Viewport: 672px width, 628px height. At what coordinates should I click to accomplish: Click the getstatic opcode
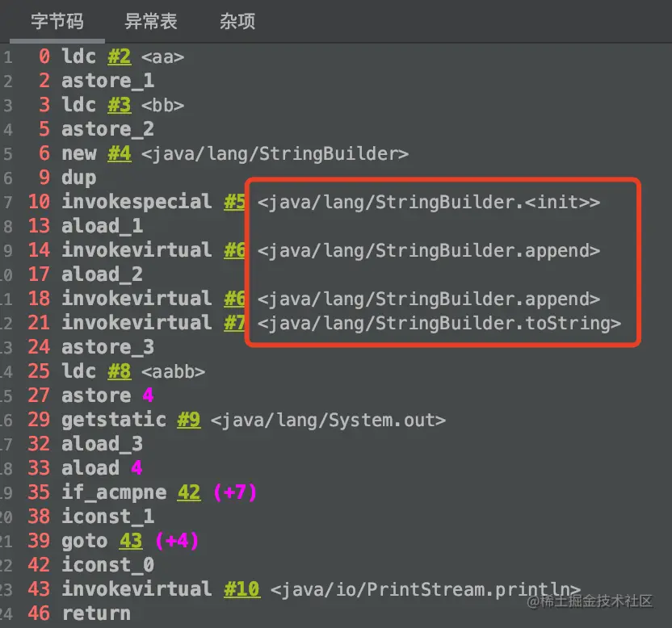tap(114, 420)
